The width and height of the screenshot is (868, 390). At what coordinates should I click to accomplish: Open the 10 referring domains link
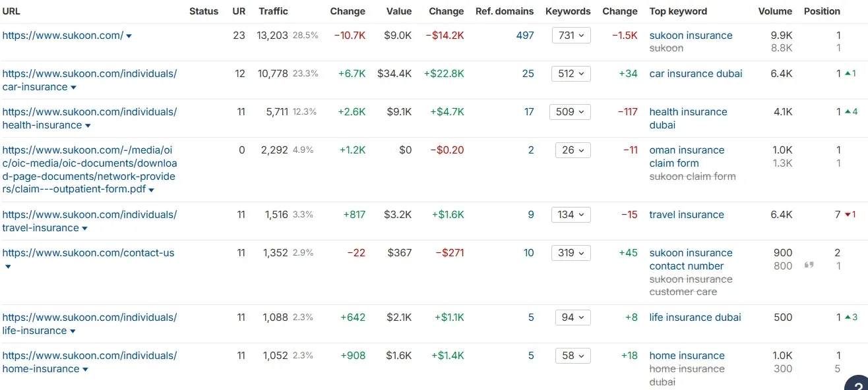click(x=529, y=253)
